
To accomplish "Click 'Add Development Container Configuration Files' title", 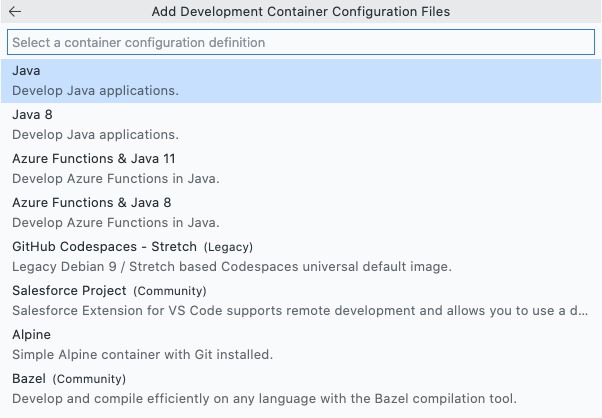I will [x=300, y=12].
